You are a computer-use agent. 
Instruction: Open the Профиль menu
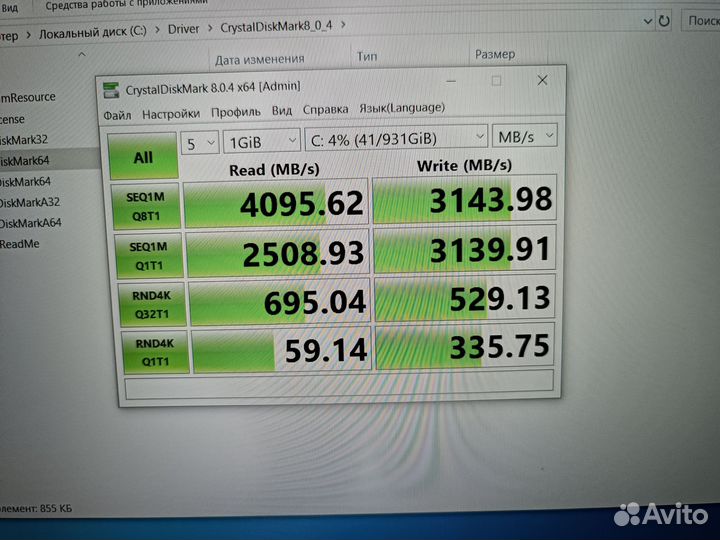pos(236,112)
